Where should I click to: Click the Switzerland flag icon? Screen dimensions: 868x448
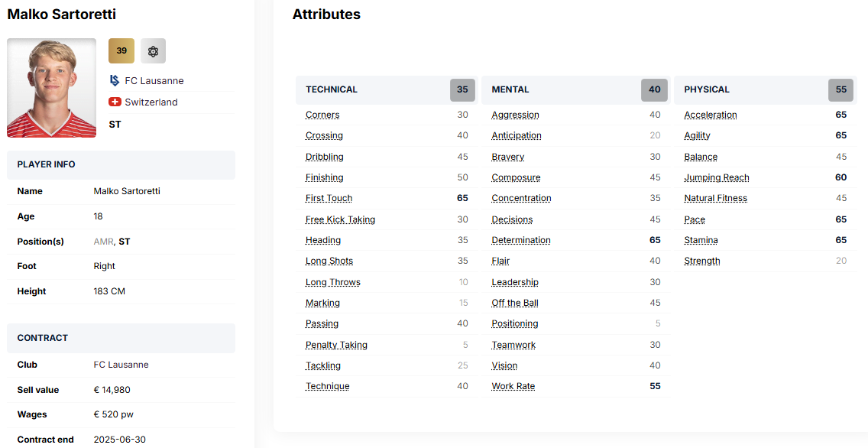point(115,102)
